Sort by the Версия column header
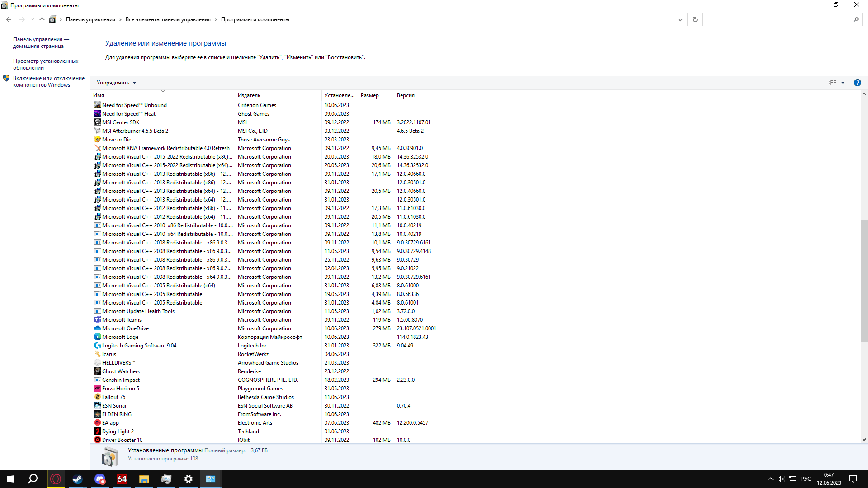 tap(423, 95)
